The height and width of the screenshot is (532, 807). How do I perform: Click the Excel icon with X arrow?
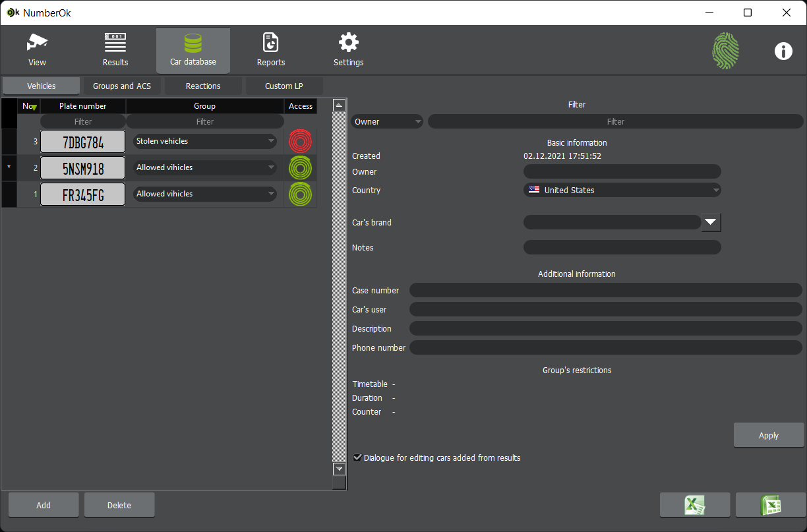[x=695, y=505]
